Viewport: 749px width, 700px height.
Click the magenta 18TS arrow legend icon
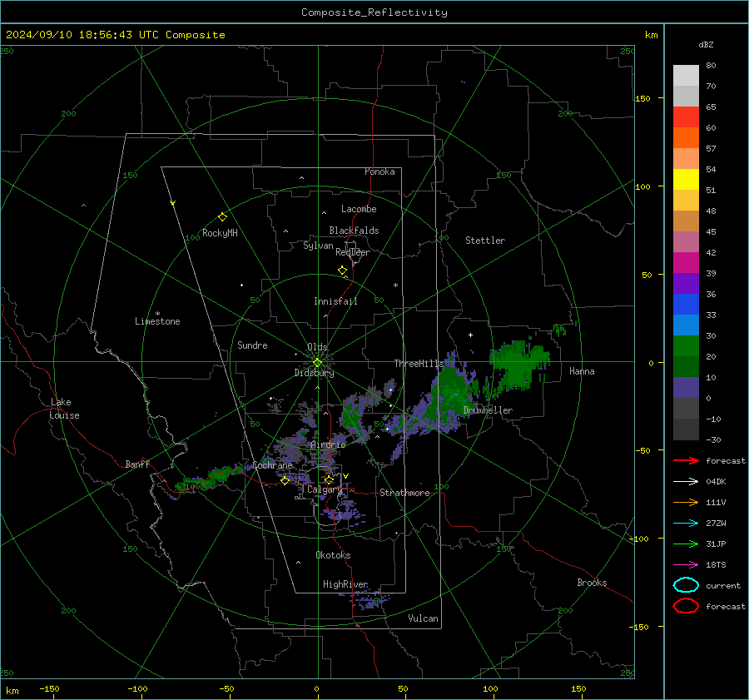click(686, 565)
